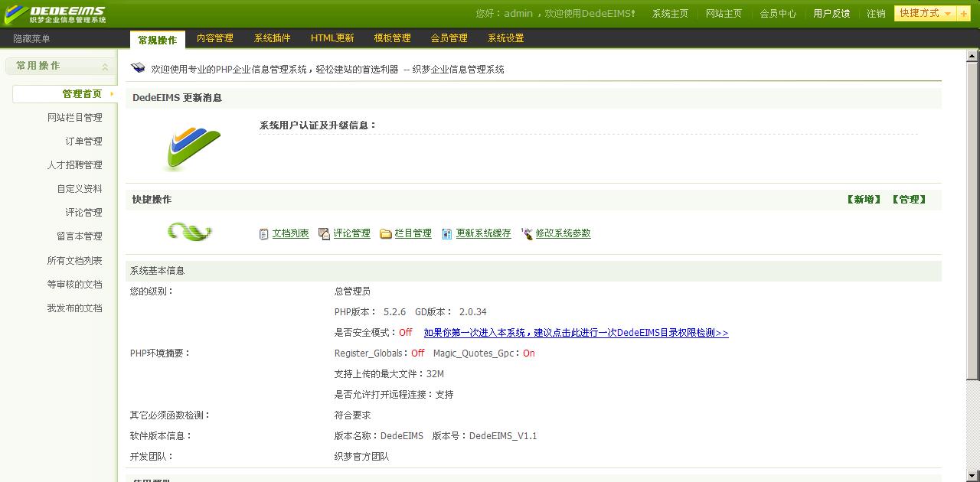Viewport: 980px width, 482px height.
Task: Switch to the 会员管理 tab
Action: (x=449, y=38)
